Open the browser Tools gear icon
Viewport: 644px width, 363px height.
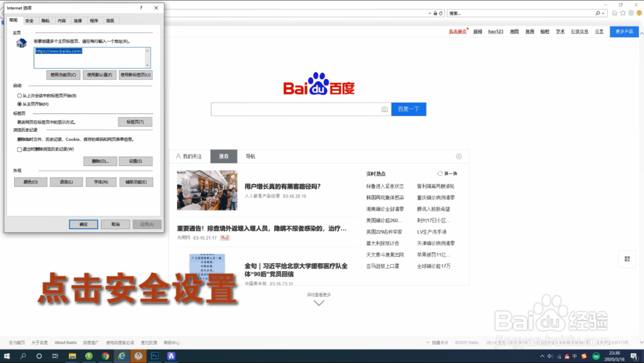click(631, 13)
